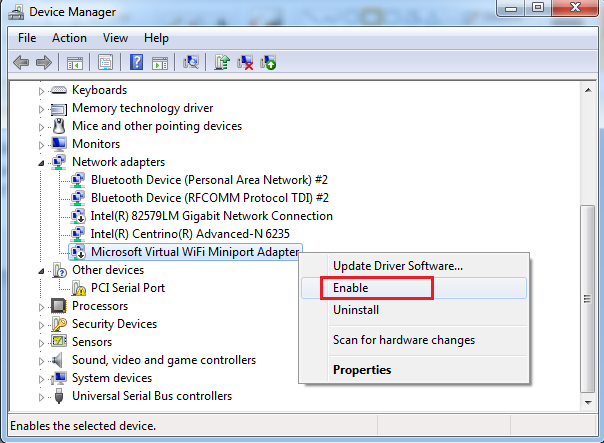Open the File menu
The height and width of the screenshot is (443, 604).
coord(27,38)
